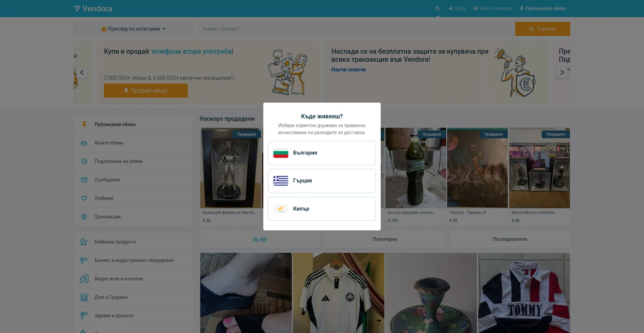Click the Наскоро продадени heading
The height and width of the screenshot is (333, 644).
[x=227, y=119]
